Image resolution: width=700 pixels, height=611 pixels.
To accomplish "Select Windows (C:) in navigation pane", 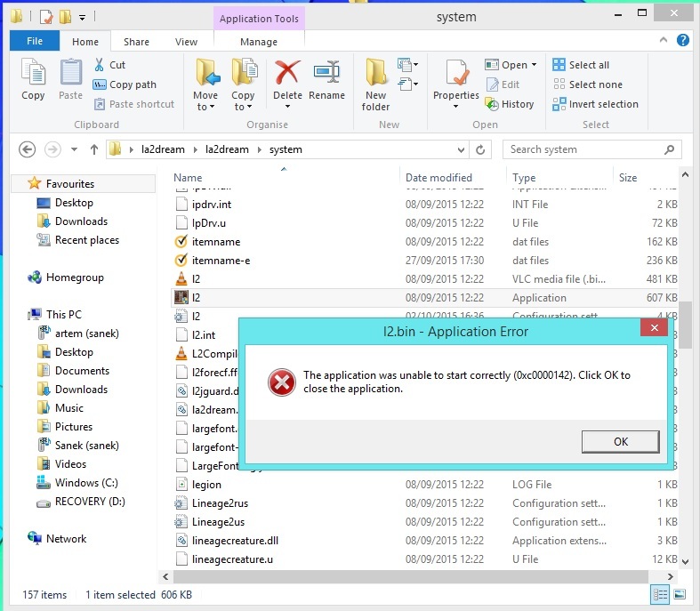I will pyautogui.click(x=88, y=483).
